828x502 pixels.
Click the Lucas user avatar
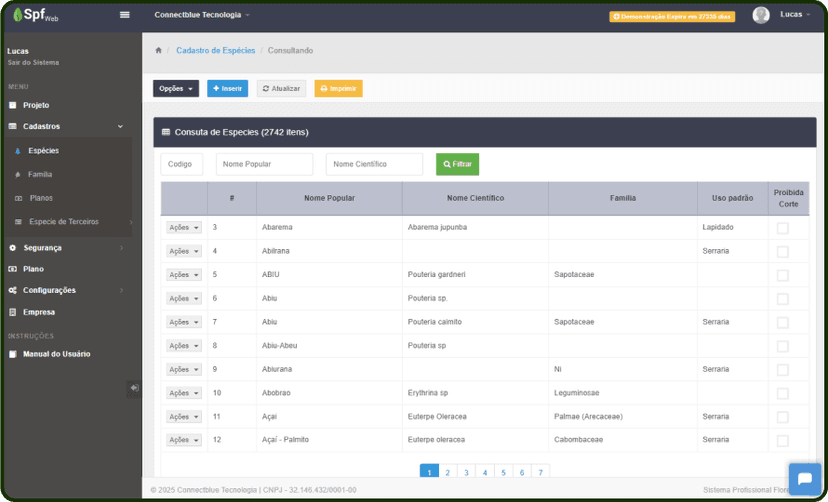[x=761, y=15]
